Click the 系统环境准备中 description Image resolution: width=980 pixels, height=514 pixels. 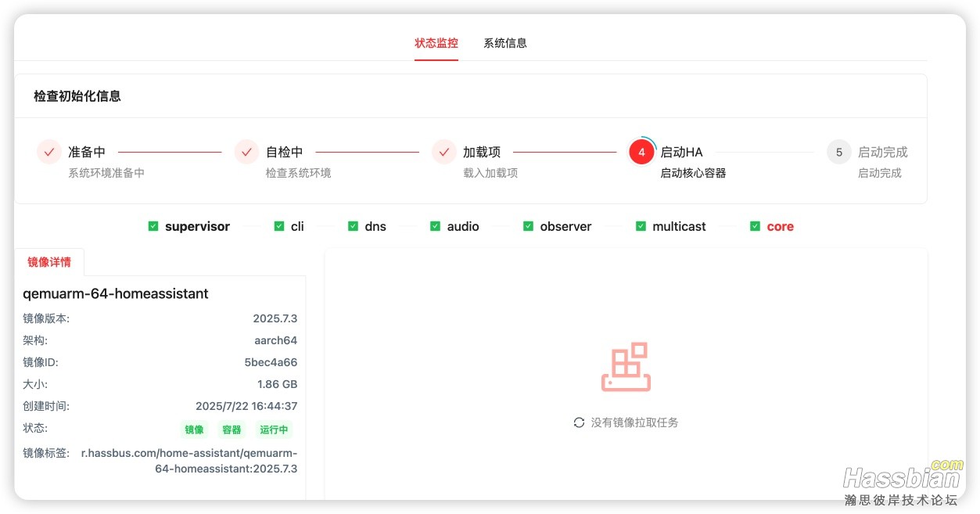point(106,173)
